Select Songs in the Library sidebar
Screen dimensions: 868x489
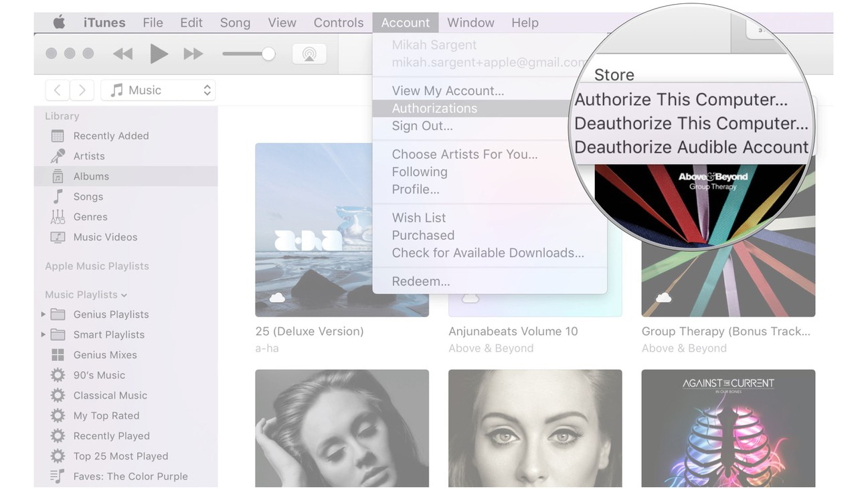click(x=126, y=196)
